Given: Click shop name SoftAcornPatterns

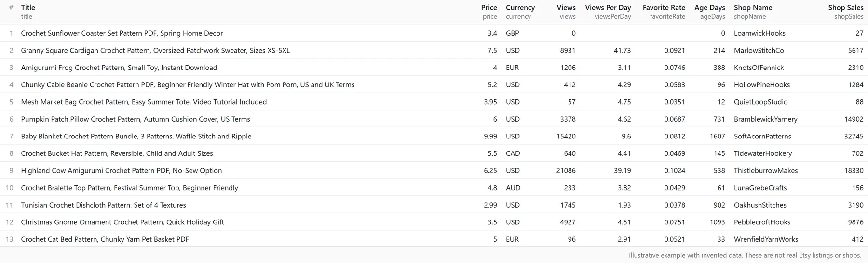Looking at the screenshot, I should click(763, 136).
